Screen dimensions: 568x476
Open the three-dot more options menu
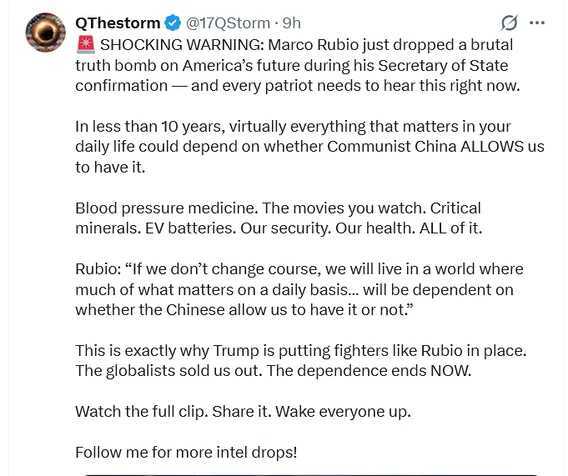tap(537, 23)
